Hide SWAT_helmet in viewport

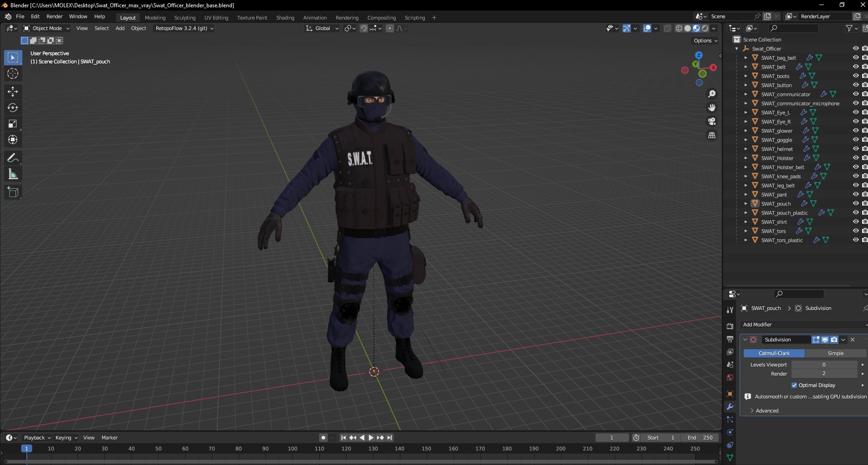pos(856,149)
